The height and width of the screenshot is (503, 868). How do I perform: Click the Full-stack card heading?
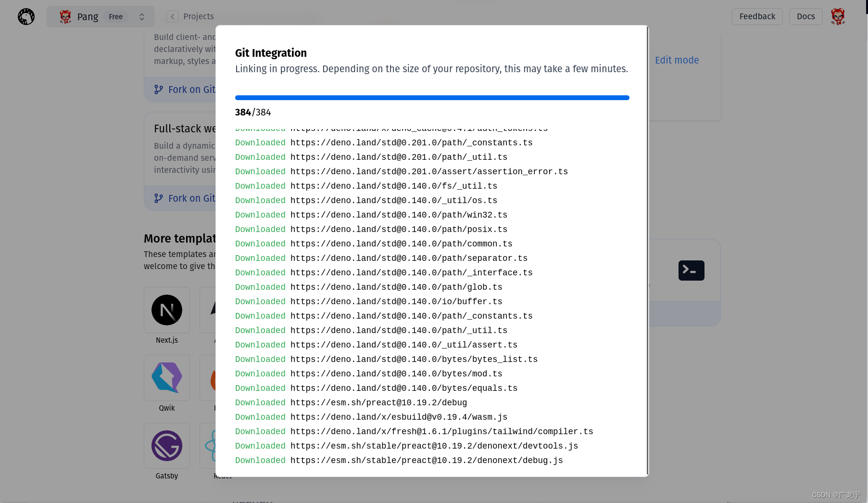point(185,129)
